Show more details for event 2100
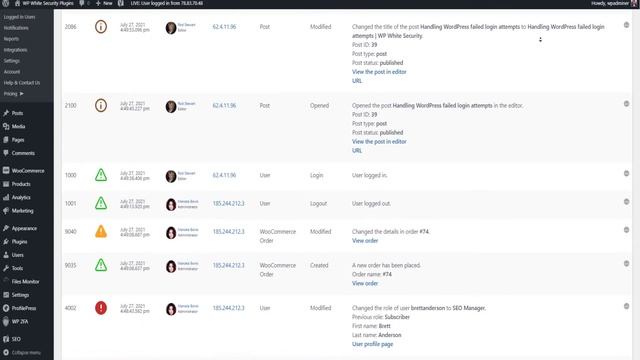 (x=626, y=104)
